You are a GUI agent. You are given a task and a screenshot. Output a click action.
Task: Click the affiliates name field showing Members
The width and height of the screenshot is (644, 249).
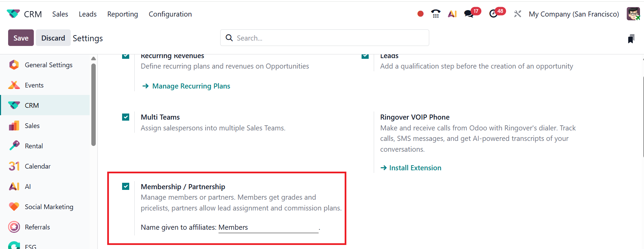(268, 227)
